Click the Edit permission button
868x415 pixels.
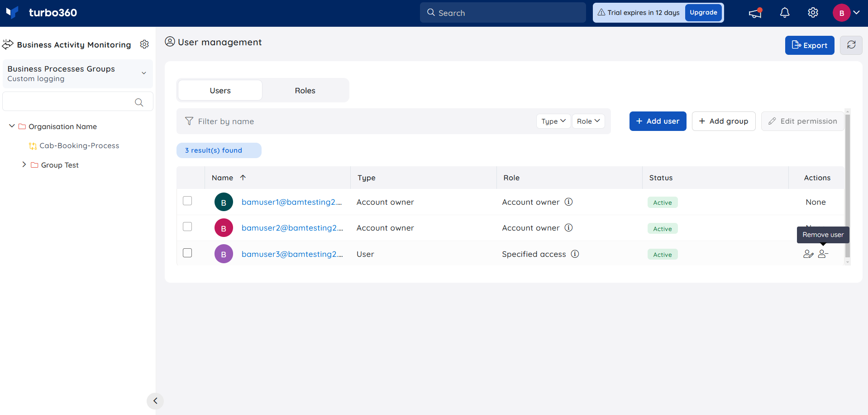point(802,121)
